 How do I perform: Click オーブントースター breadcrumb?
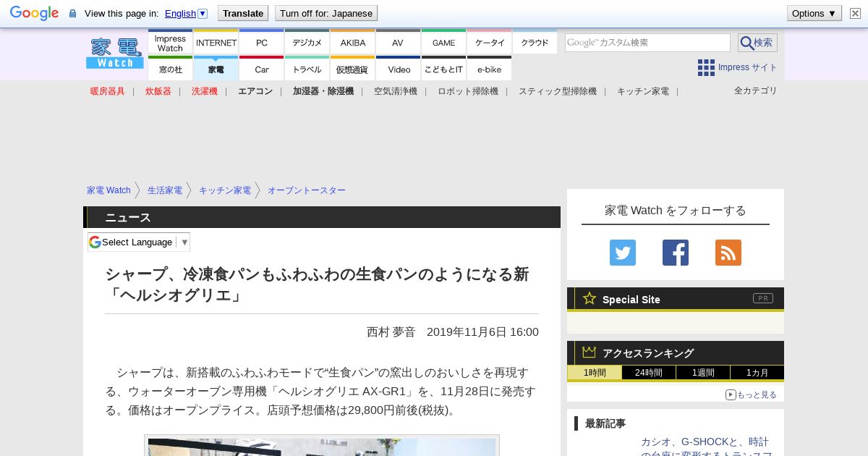(x=307, y=190)
